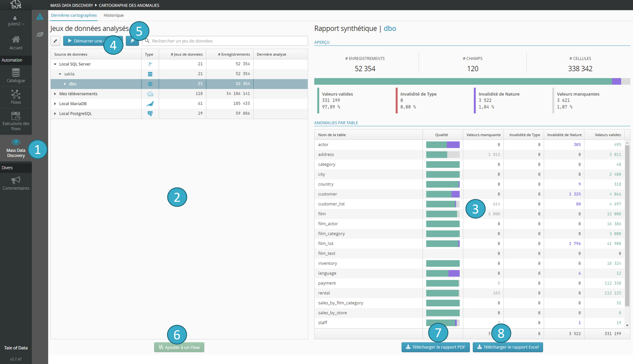This screenshot has height=364, width=633.
Task: Click the Local SQL Server type icon
Action: tap(150, 64)
